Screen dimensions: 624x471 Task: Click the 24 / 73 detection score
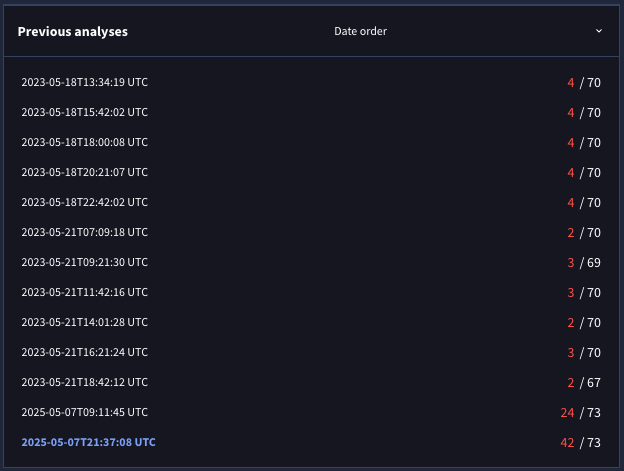tap(580, 413)
